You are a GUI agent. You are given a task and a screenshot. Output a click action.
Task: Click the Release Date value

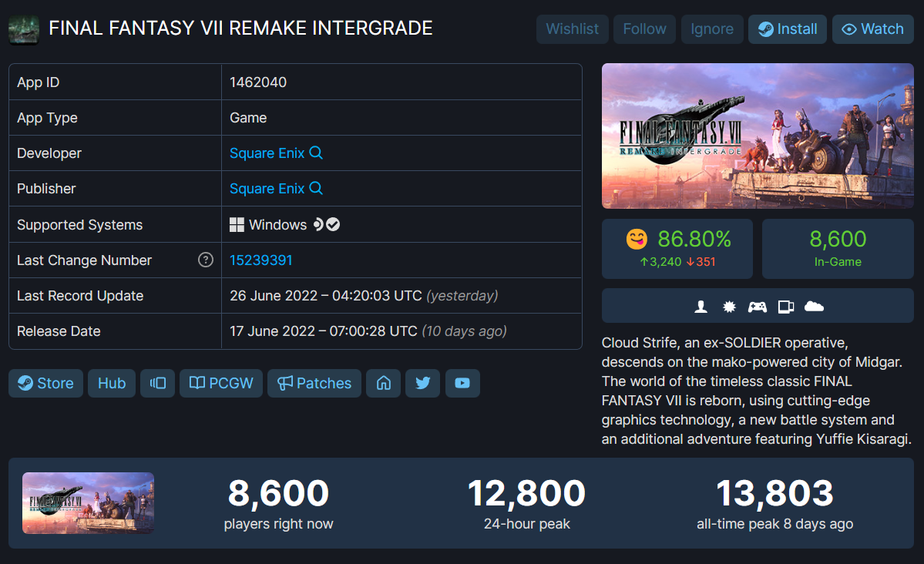[368, 331]
